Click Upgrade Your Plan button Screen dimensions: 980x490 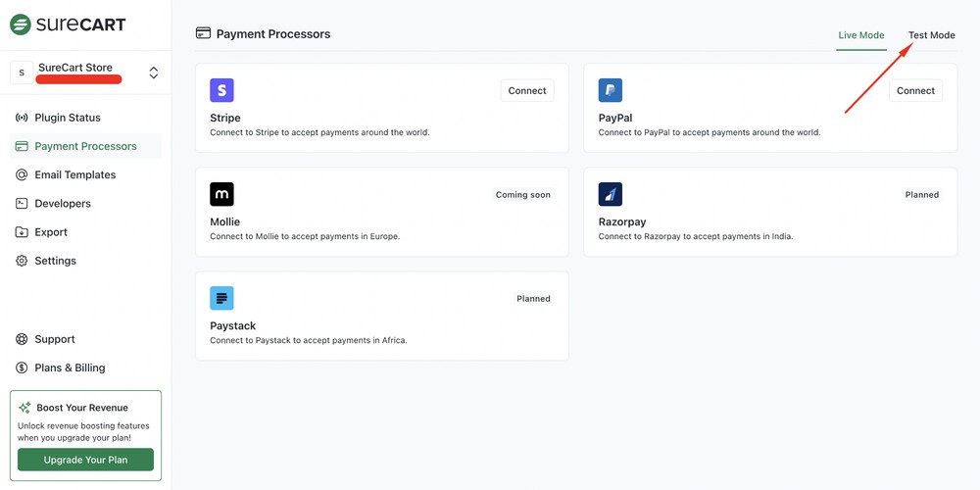pos(85,460)
